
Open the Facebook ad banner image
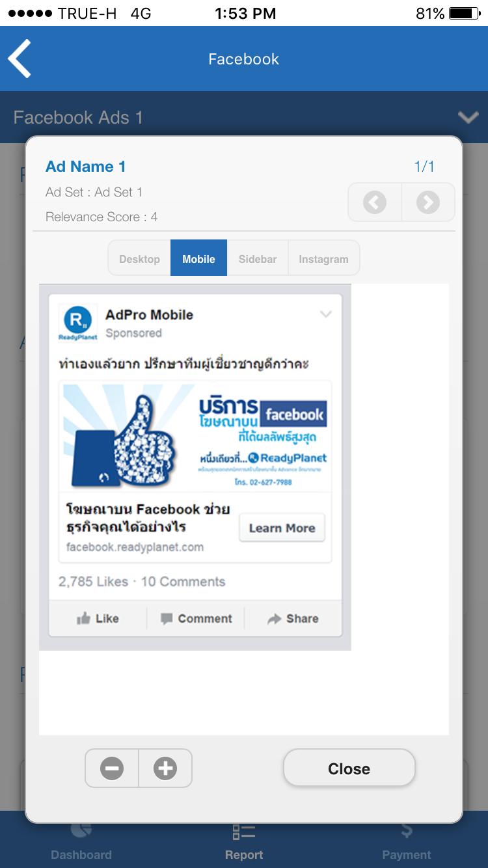click(195, 437)
